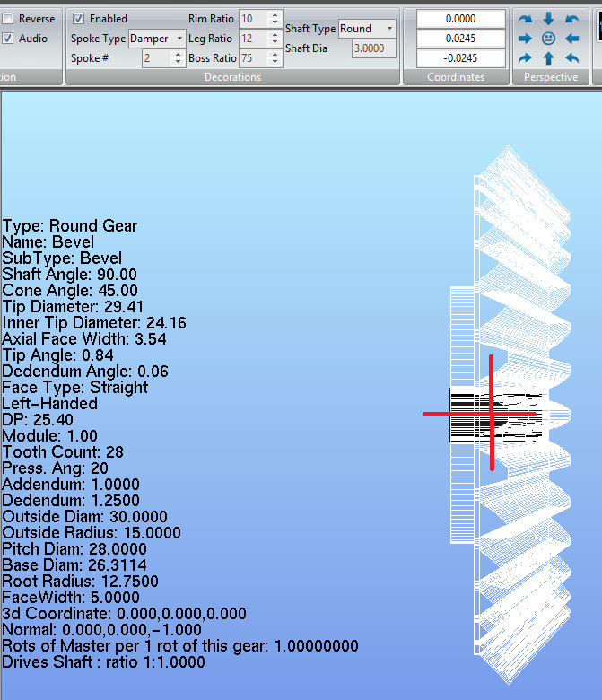Viewport: 602px width, 700px height.
Task: Enable the Reverse checkbox
Action: [8, 18]
